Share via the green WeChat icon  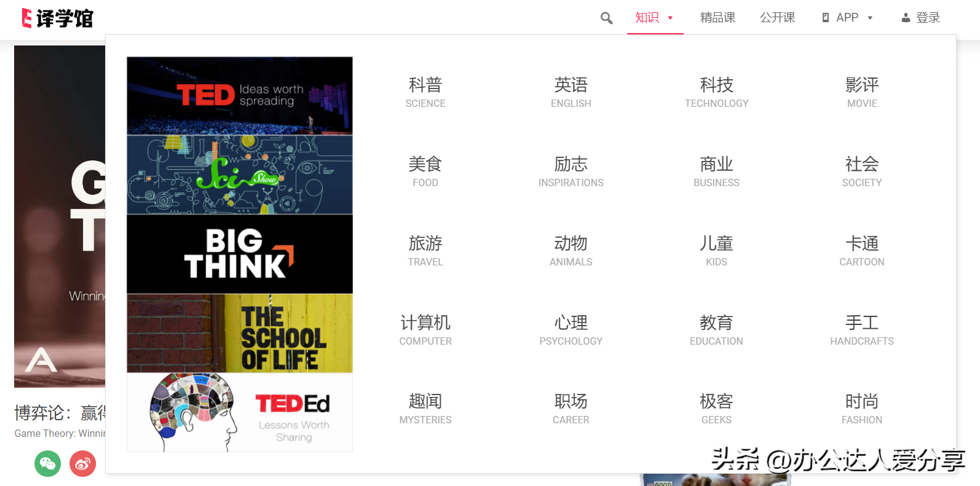[48, 463]
